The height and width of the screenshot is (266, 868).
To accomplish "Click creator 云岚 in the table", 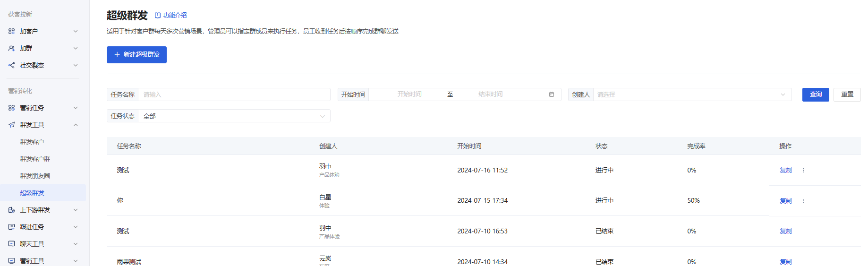I will point(325,258).
